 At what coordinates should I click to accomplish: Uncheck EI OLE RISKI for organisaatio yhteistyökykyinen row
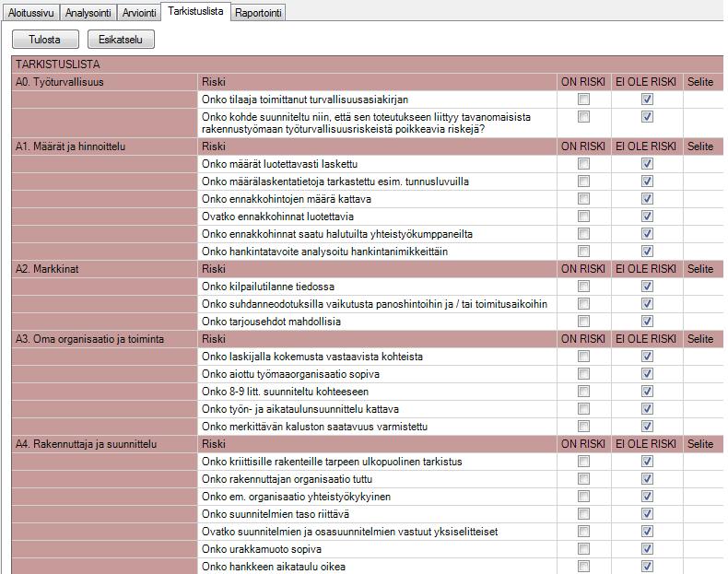647,497
